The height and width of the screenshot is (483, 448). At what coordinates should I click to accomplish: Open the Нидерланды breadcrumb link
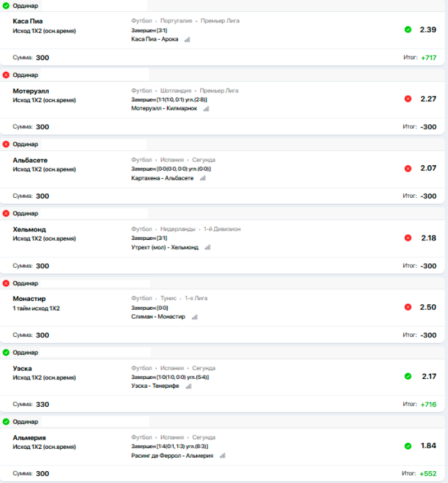point(178,229)
